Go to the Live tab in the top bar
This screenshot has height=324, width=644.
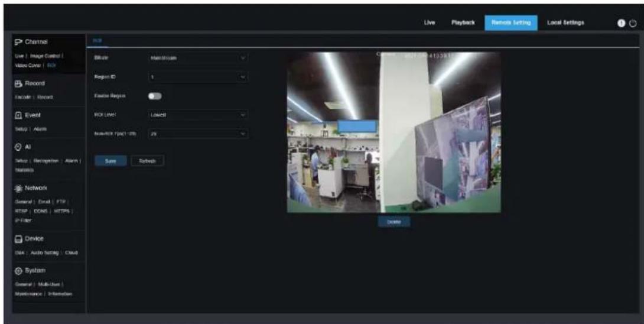coord(429,22)
